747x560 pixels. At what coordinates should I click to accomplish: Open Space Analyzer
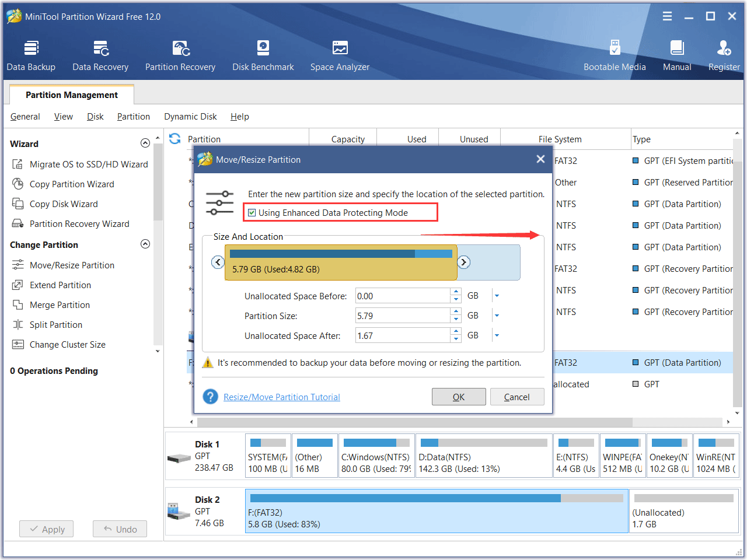[x=340, y=56]
